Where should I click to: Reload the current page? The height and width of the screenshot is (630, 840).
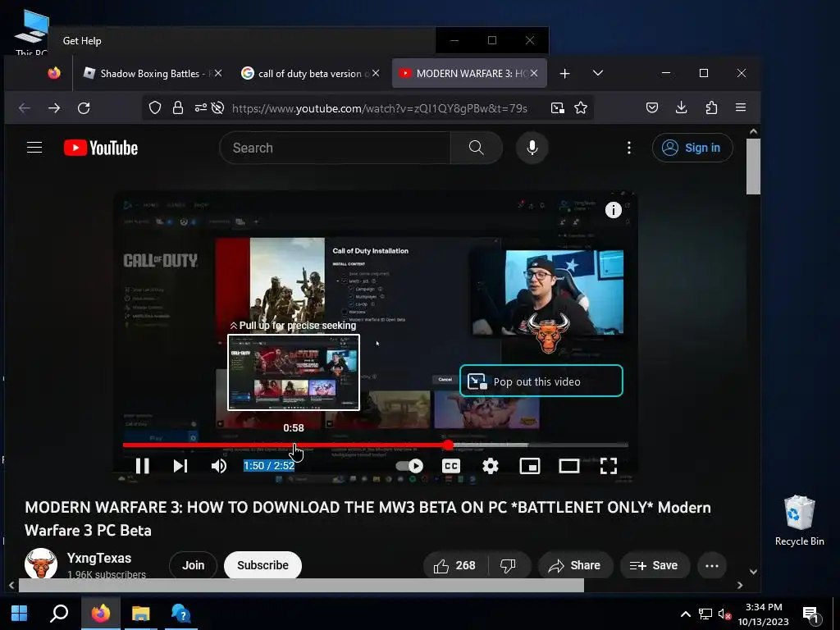tap(84, 108)
